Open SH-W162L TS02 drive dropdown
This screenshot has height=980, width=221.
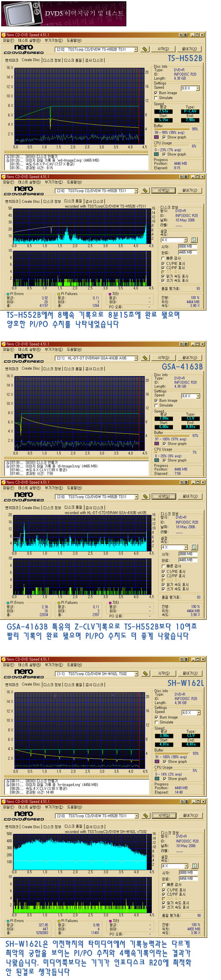(136, 674)
